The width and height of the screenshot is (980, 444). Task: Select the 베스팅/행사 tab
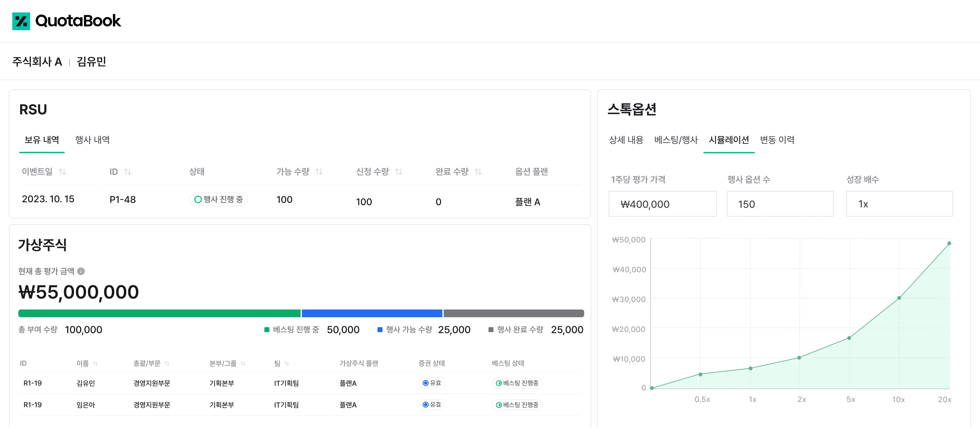coord(676,140)
